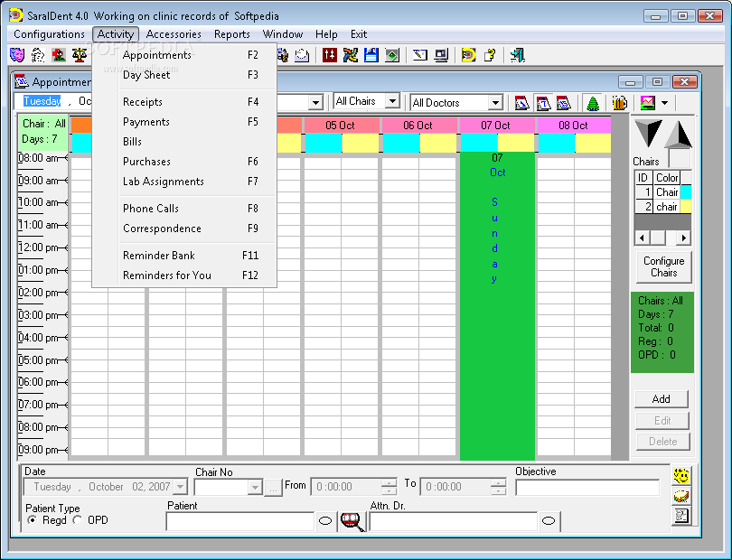Click the cyan color swatch of Chair 1
732x560 pixels.
[686, 192]
